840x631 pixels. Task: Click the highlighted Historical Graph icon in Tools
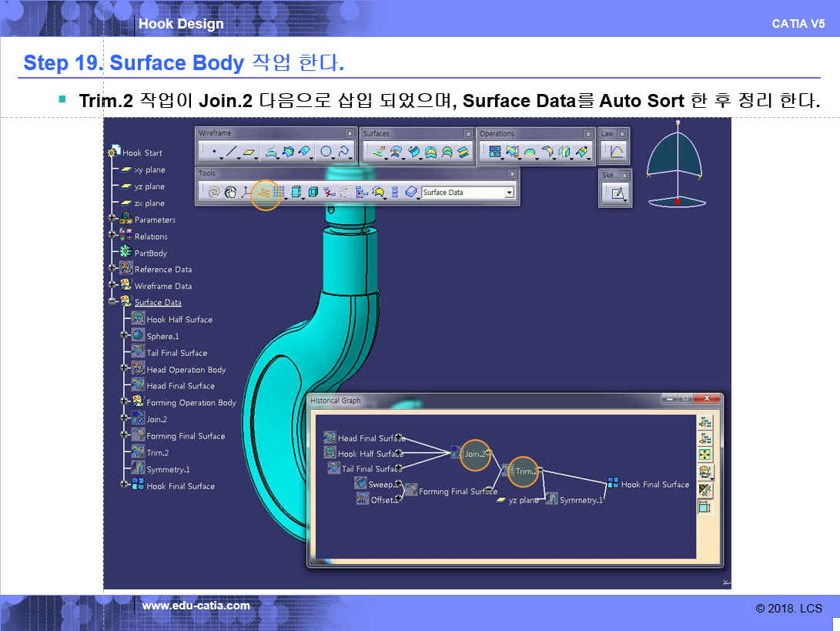266,193
